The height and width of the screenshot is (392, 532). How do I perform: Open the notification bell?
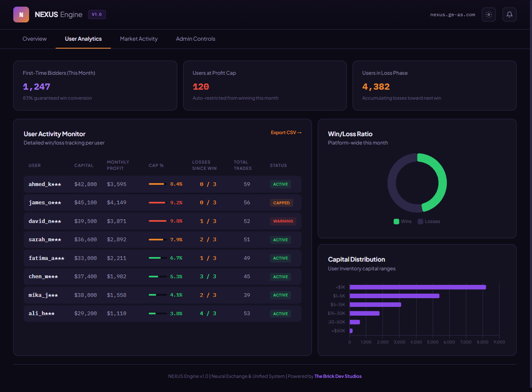[510, 15]
